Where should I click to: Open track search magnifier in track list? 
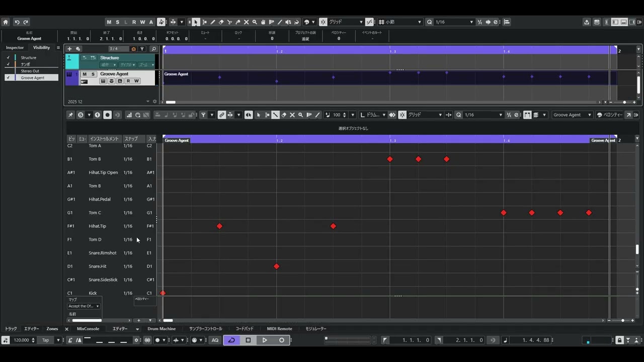click(153, 49)
